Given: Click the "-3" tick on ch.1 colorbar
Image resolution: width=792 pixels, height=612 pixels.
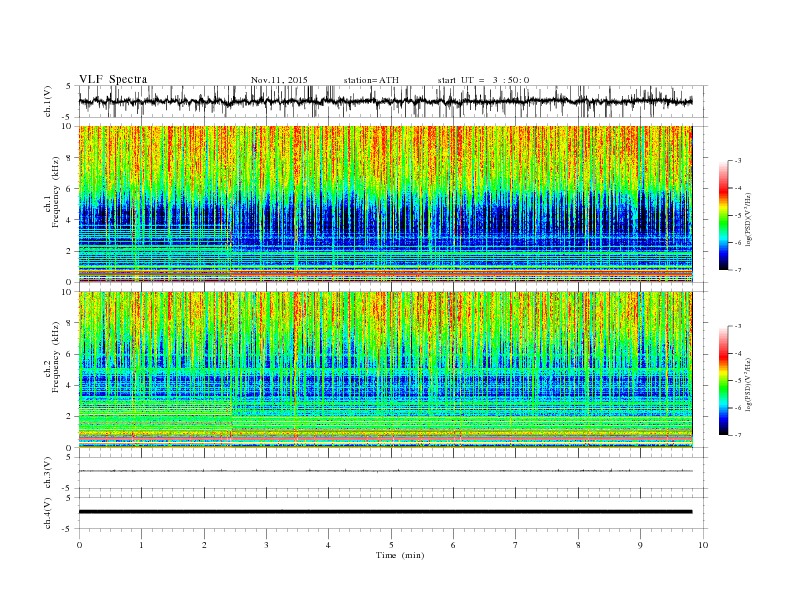Looking at the screenshot, I should pos(738,161).
